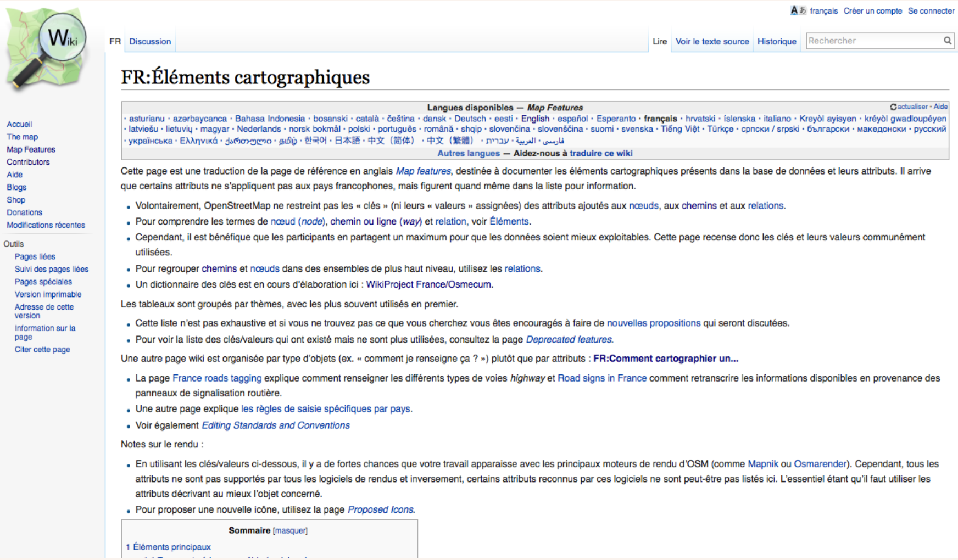The image size is (958, 560).
Task: Hide the Sommaire via masquer
Action: (290, 531)
